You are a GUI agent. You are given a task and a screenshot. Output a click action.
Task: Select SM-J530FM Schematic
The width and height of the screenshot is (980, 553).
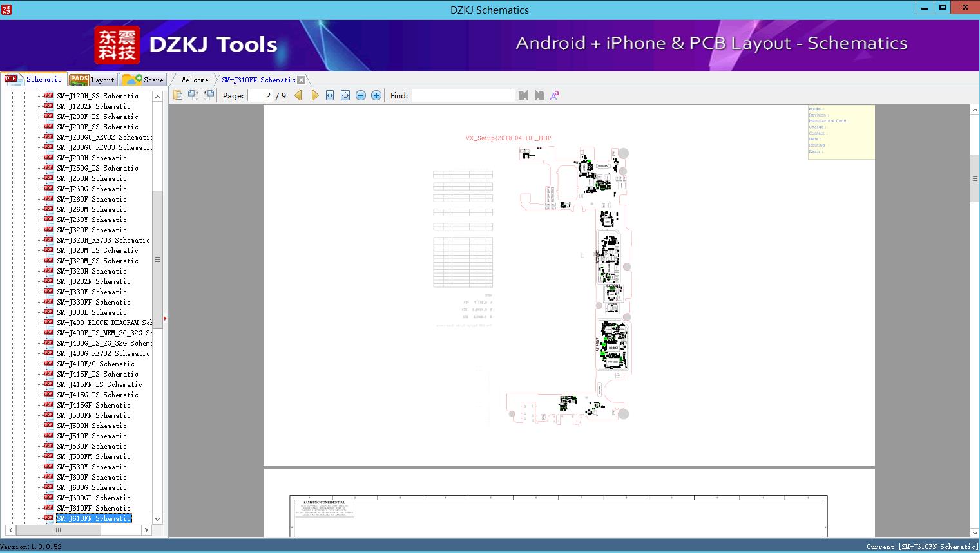(93, 456)
